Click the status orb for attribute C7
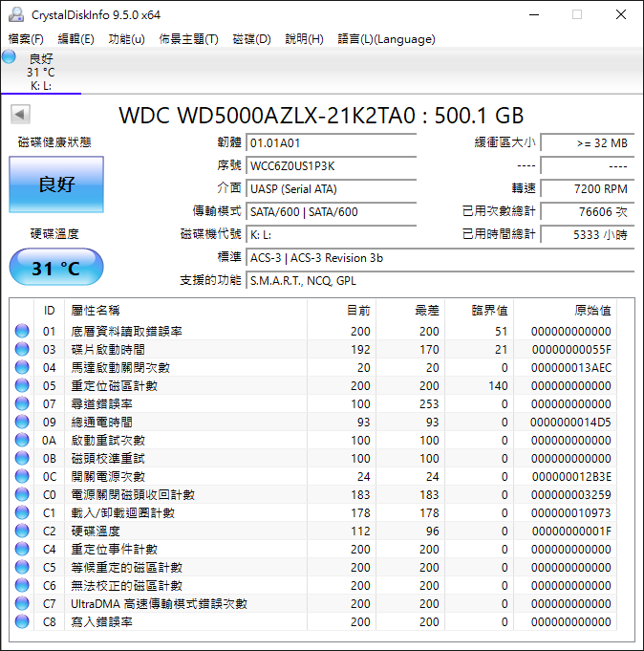 click(22, 603)
